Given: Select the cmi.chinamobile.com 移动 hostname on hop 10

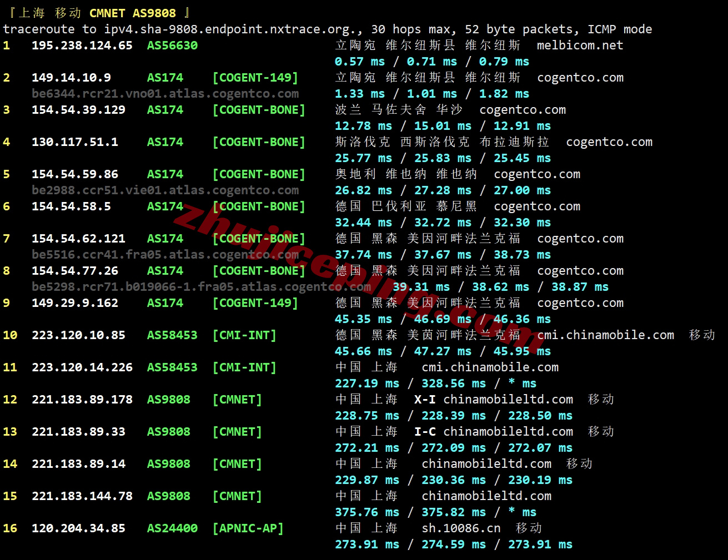Looking at the screenshot, I should (x=626, y=335).
